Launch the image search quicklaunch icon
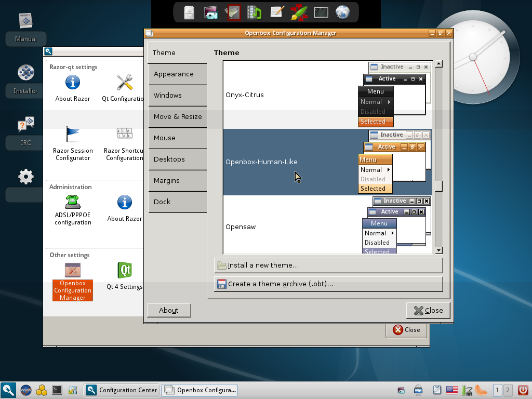This screenshot has width=532, height=399. pyautogui.click(x=73, y=390)
